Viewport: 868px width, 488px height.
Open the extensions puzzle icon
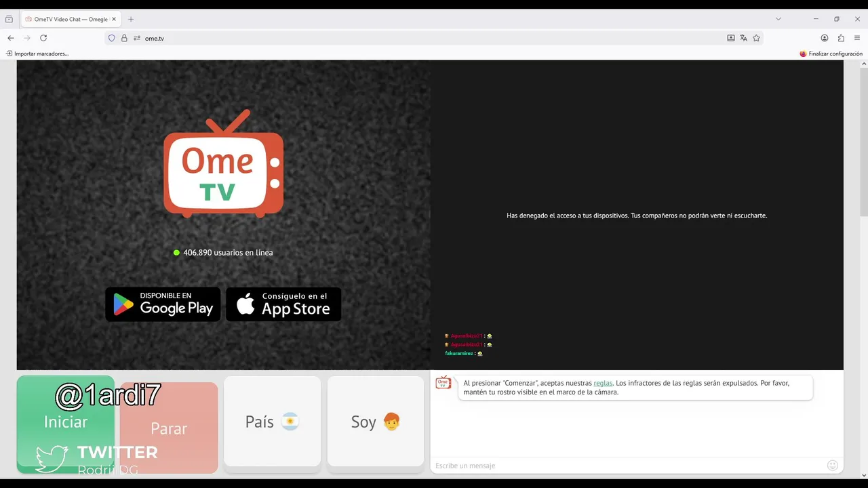coord(841,38)
